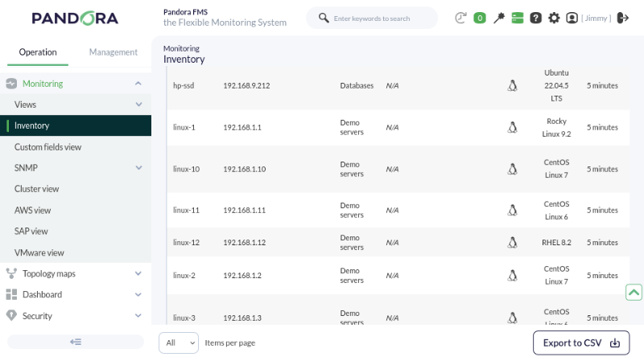This screenshot has width=644, height=361.
Task: Click the IP address 192.168.1.11
Action: tap(245, 210)
